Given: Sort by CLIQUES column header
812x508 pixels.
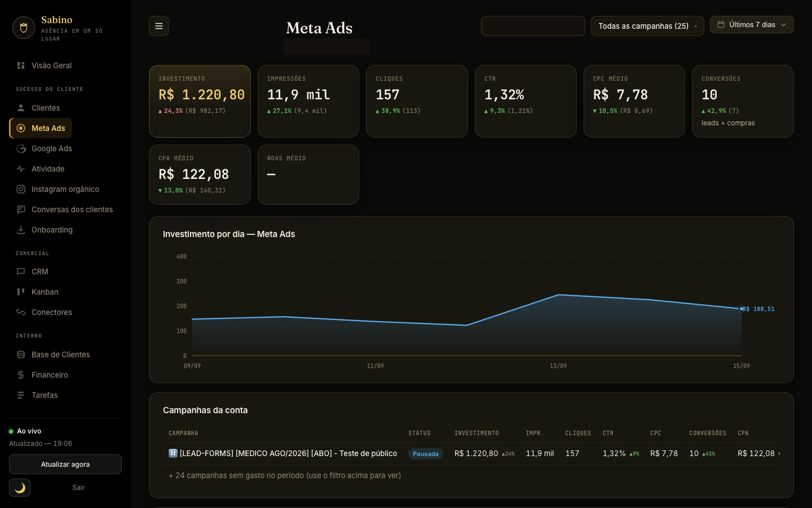Looking at the screenshot, I should click(x=578, y=433).
